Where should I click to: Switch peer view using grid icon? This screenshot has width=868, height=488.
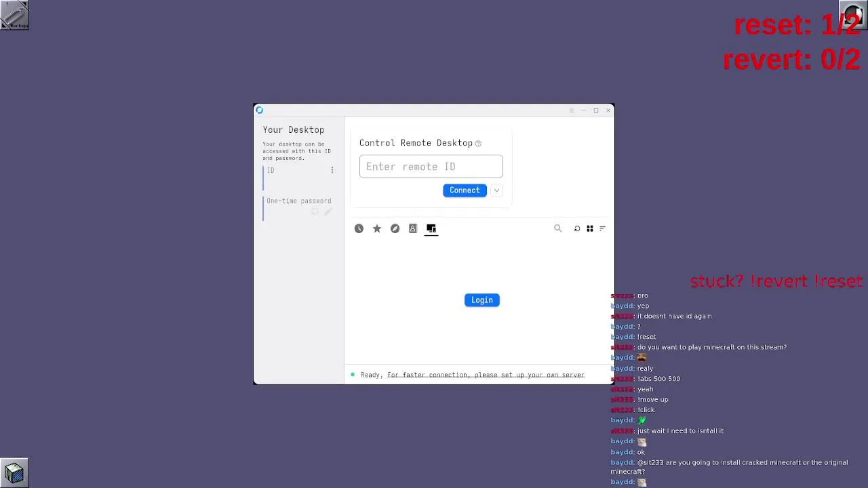(x=590, y=228)
